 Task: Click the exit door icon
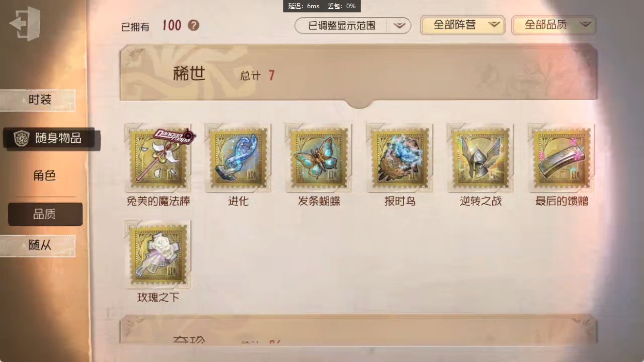point(25,24)
